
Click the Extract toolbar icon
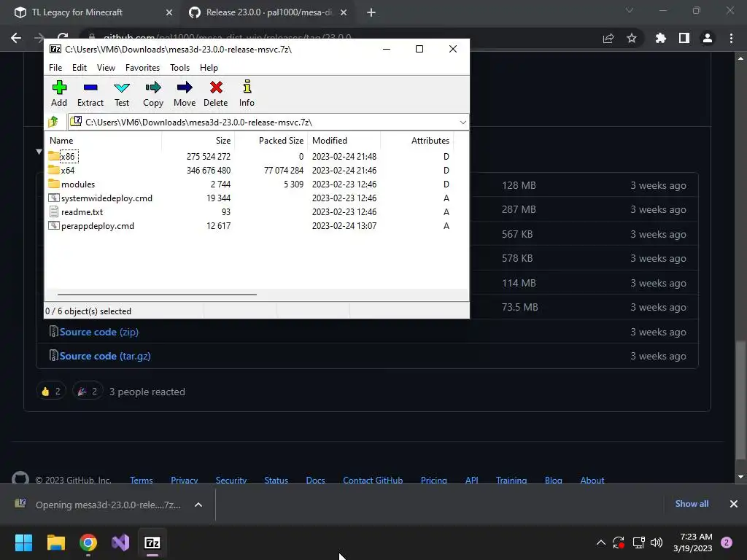point(90,93)
